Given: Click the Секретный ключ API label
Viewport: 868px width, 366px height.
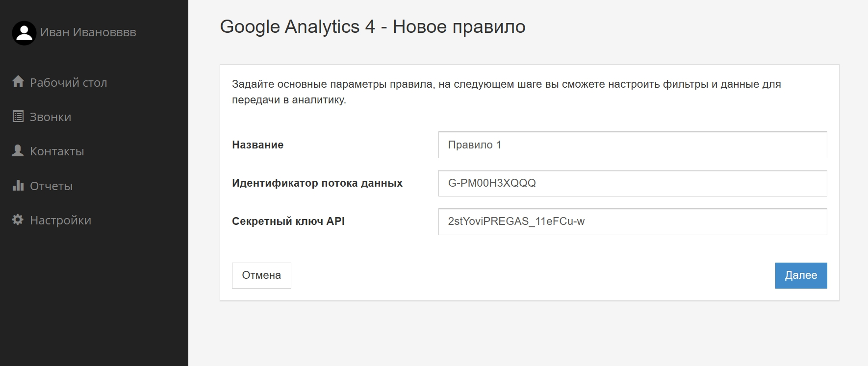Looking at the screenshot, I should click(288, 221).
